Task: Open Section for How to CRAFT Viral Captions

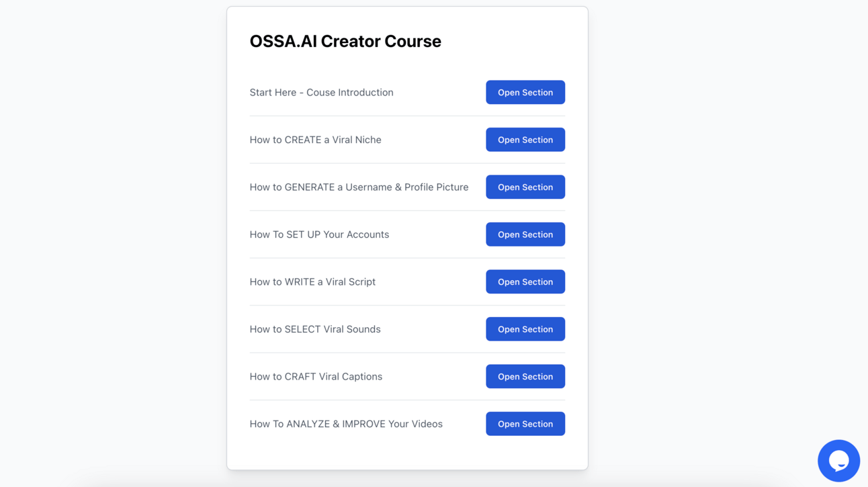Action: tap(525, 377)
